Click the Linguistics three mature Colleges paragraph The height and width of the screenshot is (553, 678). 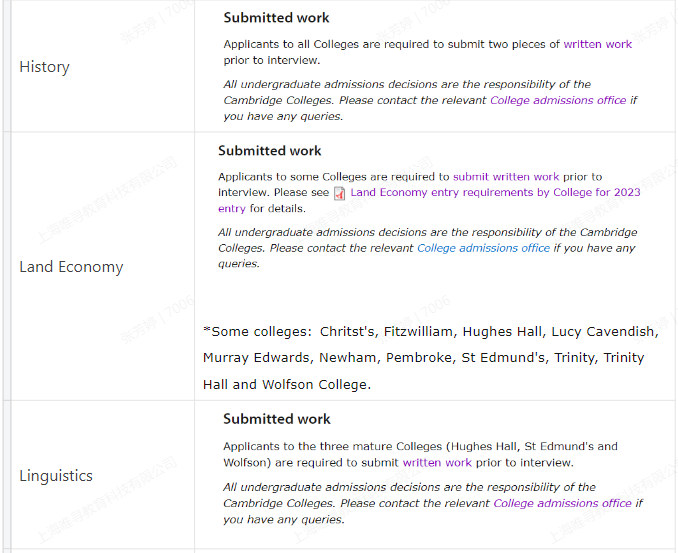click(420, 454)
